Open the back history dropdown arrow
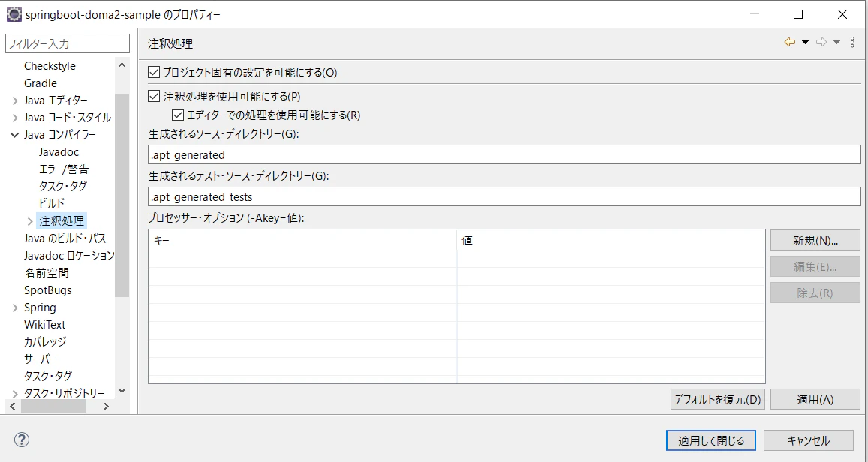Viewport: 868px width, 462px height. click(x=806, y=43)
